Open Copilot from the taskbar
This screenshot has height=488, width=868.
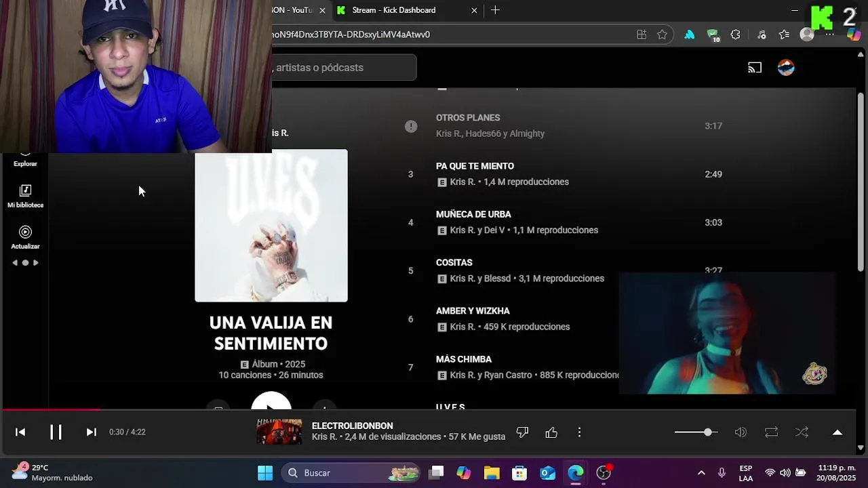click(464, 473)
